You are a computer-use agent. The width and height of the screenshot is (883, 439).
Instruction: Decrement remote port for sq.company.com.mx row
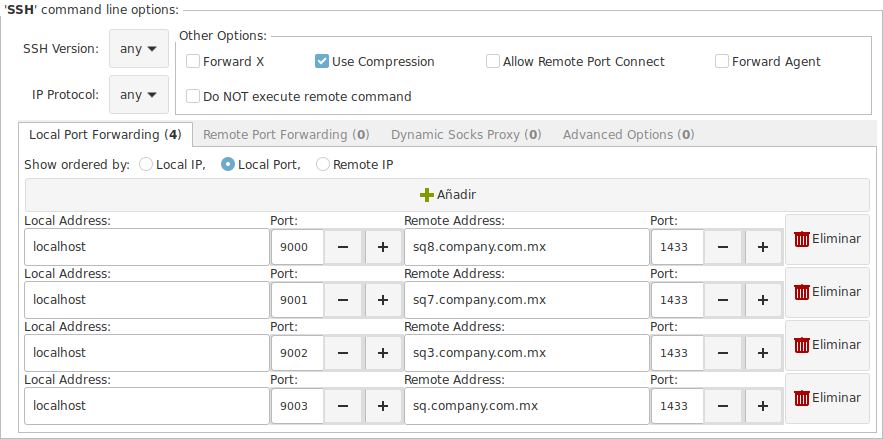[723, 406]
